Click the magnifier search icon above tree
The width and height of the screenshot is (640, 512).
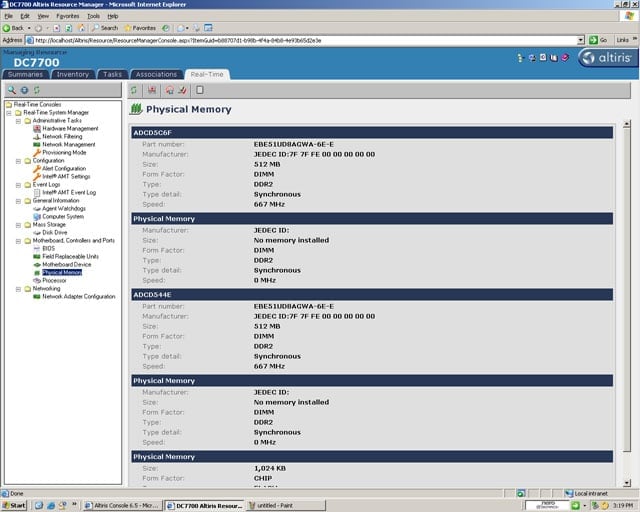click(x=12, y=90)
